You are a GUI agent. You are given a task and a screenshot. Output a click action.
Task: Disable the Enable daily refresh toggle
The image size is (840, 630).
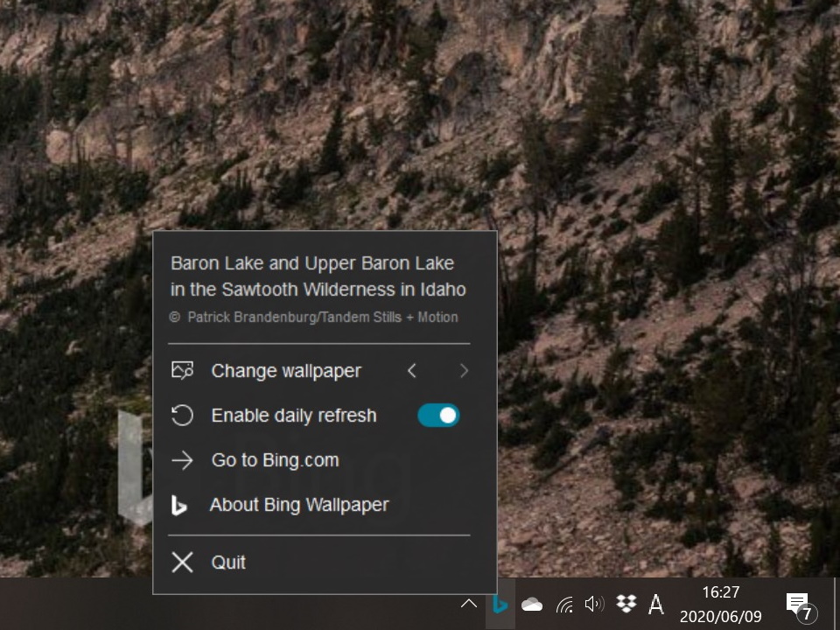(437, 415)
